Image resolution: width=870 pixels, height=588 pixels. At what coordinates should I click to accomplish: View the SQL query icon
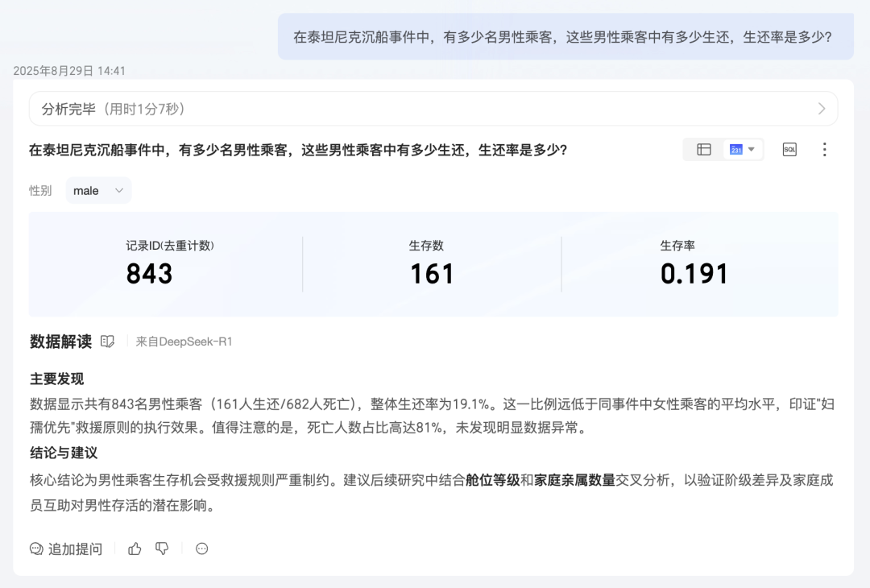click(789, 150)
